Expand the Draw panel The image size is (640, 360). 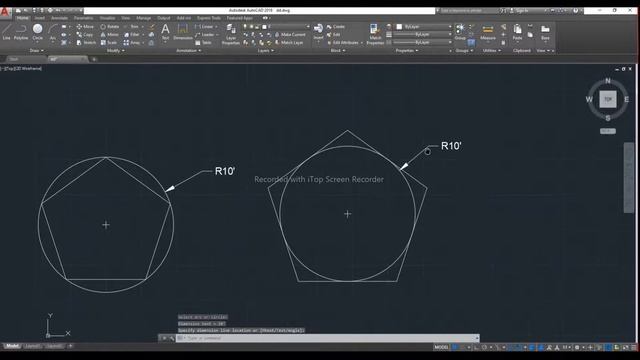click(x=36, y=51)
